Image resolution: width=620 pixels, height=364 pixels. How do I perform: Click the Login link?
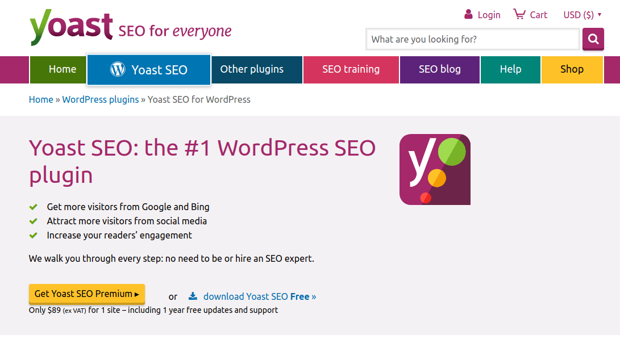[489, 15]
